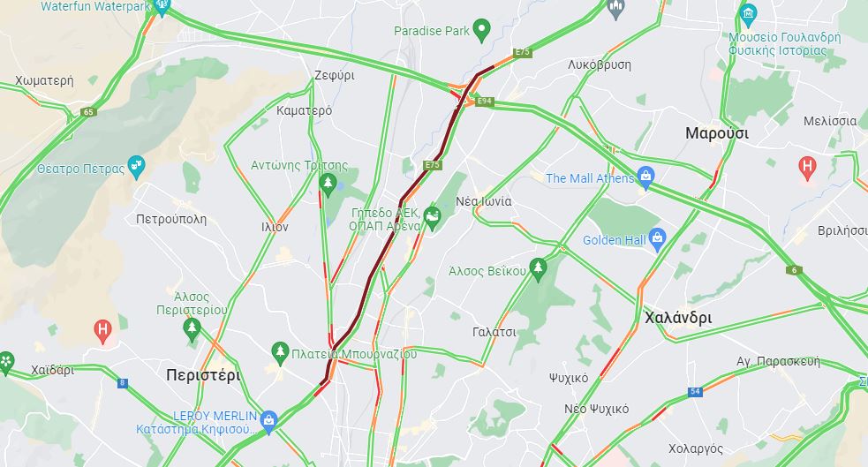Click the Άλσος Περιστερίου tree pin

point(192,330)
